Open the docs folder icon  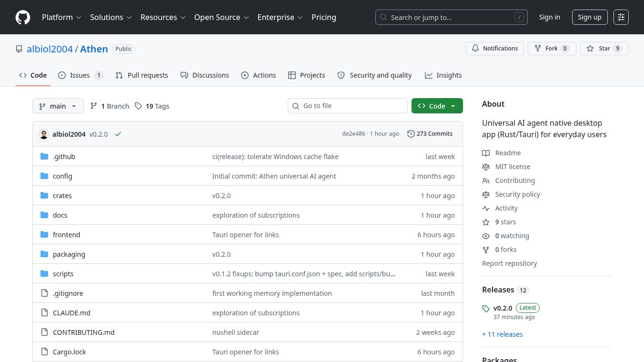(x=44, y=215)
